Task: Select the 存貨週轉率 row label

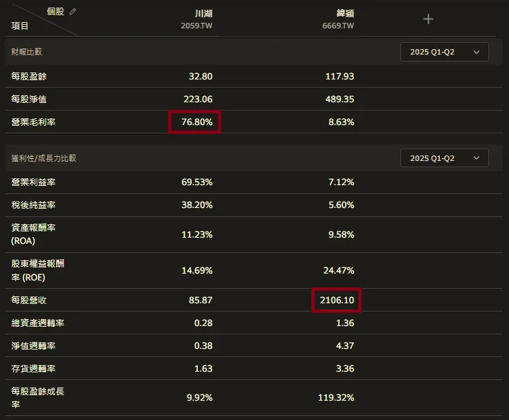Action: point(34,368)
